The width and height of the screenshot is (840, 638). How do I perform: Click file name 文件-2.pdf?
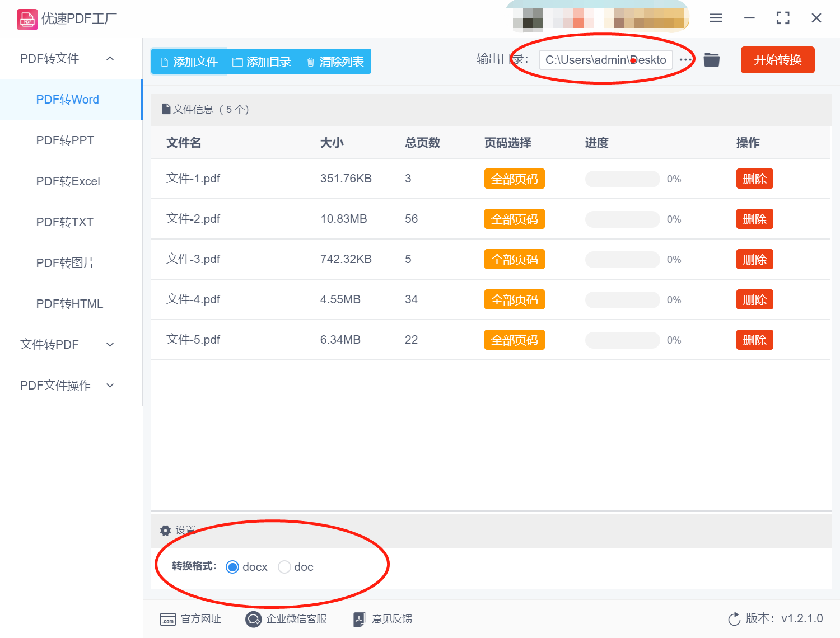click(193, 219)
